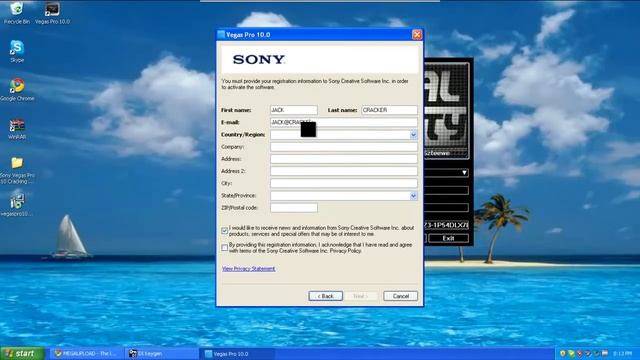Click the First name input field
Screen dimensions: 640x360
[294, 110]
